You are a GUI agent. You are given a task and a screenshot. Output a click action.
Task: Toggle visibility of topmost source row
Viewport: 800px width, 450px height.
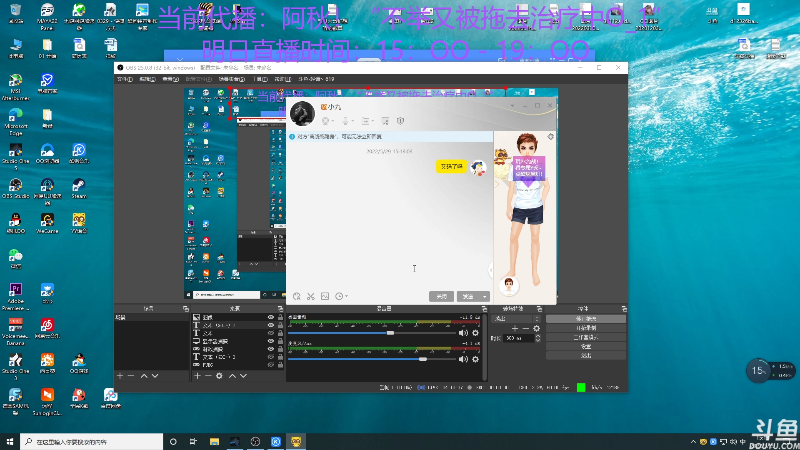[271, 317]
